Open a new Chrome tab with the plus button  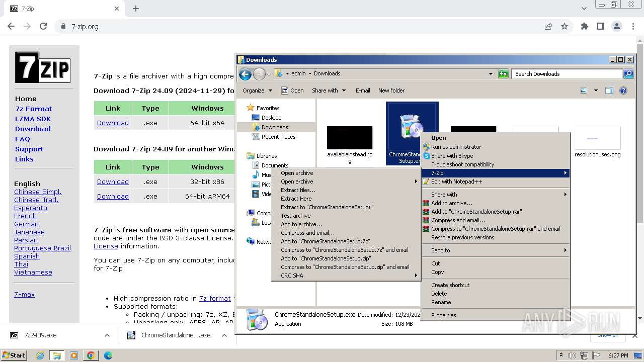coord(136,9)
